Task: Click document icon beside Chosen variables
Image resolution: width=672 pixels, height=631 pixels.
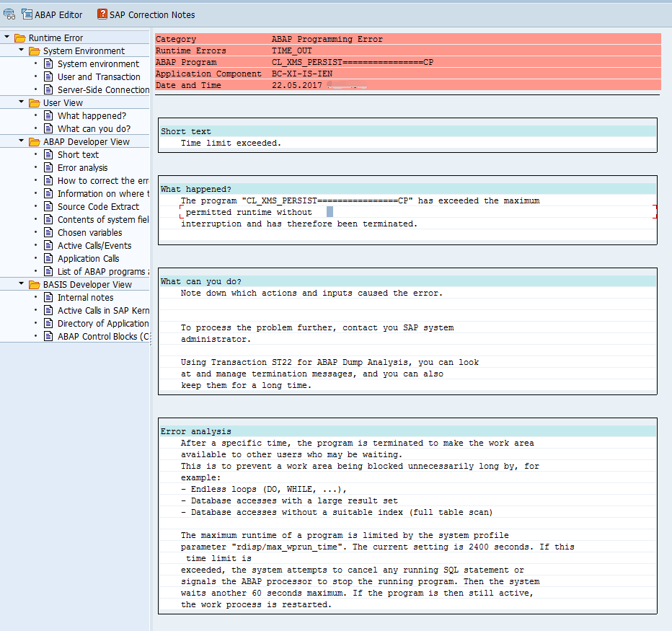Action: pyautogui.click(x=49, y=233)
